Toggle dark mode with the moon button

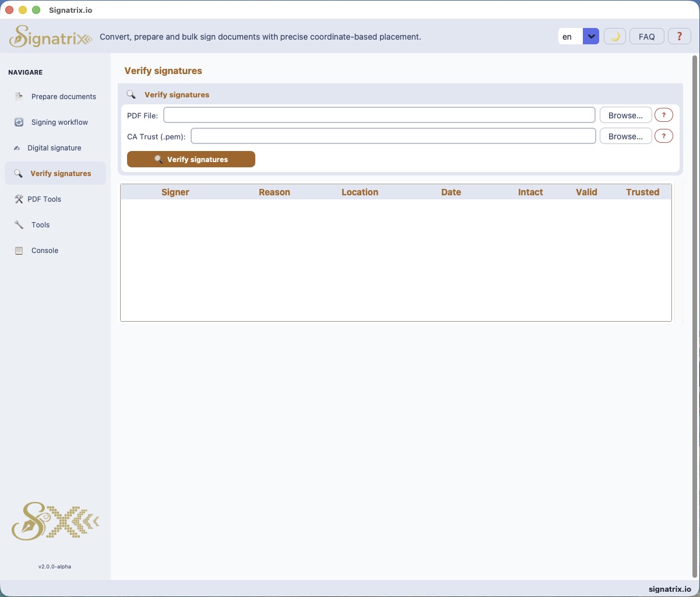tap(614, 36)
